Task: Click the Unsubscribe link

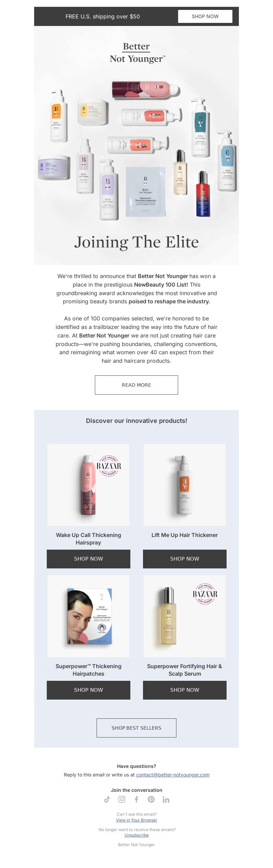Action: click(136, 835)
